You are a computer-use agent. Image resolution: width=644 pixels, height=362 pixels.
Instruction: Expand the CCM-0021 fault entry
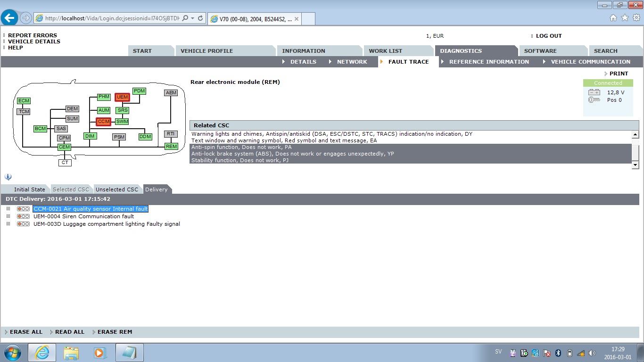(x=8, y=209)
